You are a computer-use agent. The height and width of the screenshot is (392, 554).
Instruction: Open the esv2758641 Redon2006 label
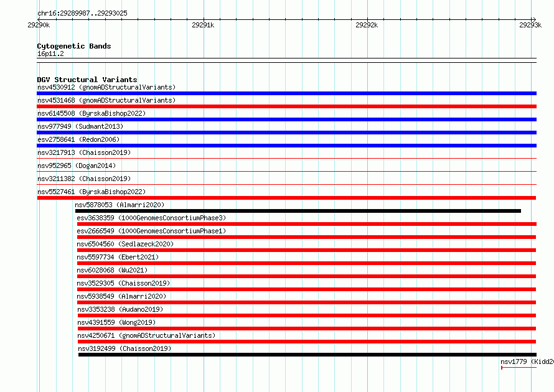tap(78, 139)
